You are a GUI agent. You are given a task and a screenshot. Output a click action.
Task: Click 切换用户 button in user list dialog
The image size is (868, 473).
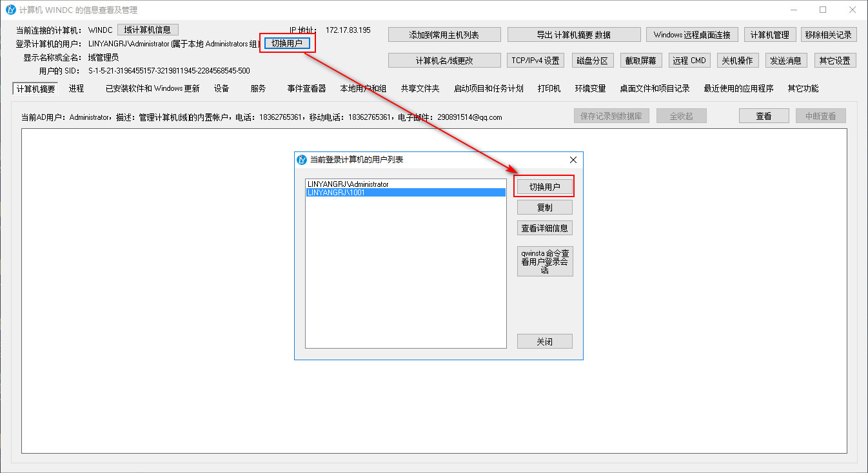click(544, 187)
